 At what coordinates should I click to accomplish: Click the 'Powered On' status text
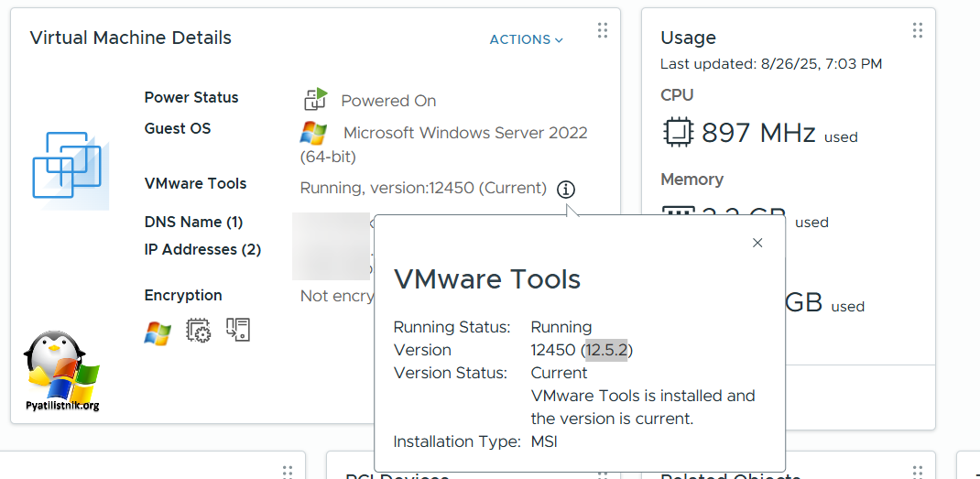(x=388, y=102)
